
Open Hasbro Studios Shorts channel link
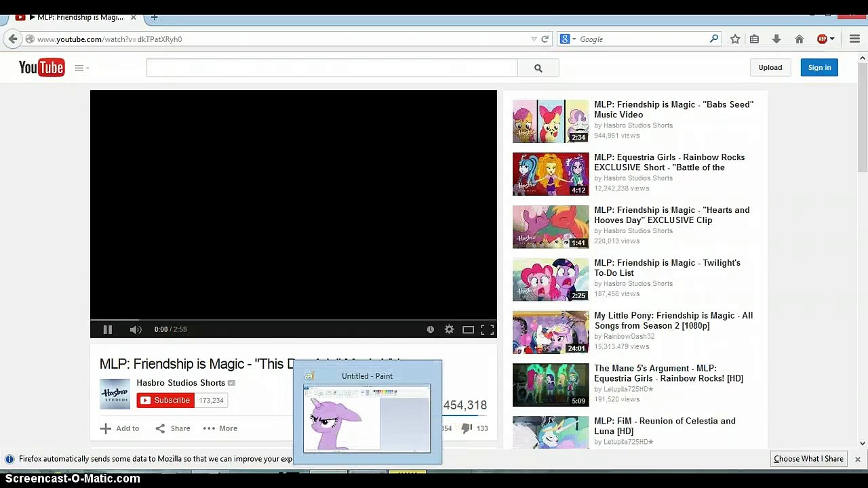[180, 383]
